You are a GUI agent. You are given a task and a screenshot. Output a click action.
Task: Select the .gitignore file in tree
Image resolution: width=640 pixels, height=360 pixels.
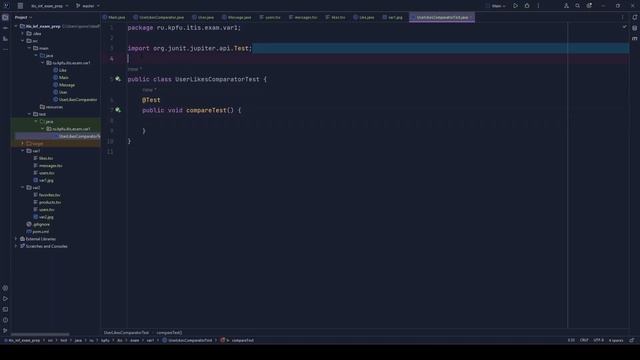click(x=38, y=224)
